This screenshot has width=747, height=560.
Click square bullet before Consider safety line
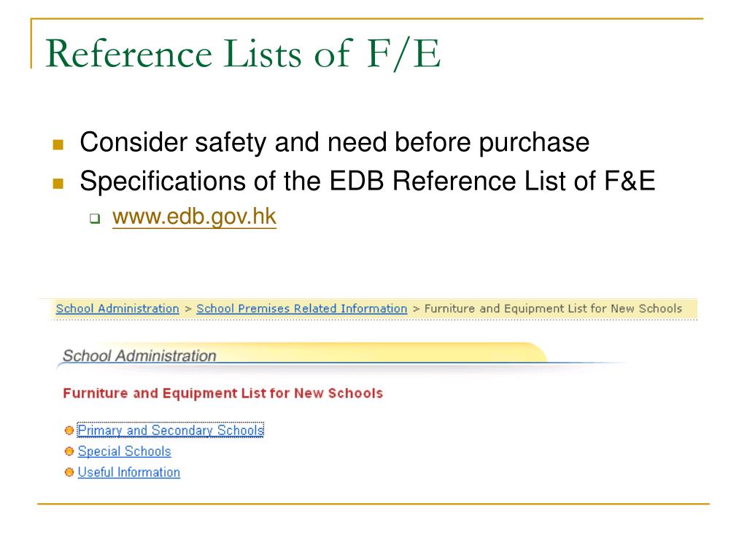point(58,144)
